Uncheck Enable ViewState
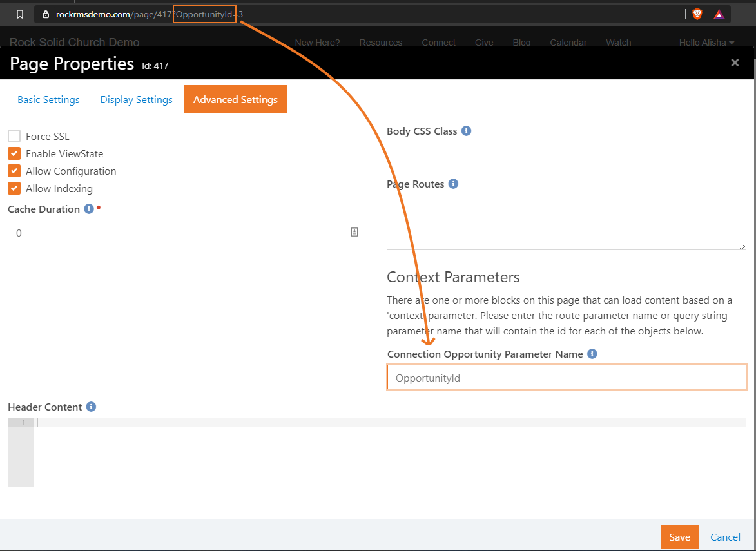Screen dimensions: 756x551 click(14, 153)
